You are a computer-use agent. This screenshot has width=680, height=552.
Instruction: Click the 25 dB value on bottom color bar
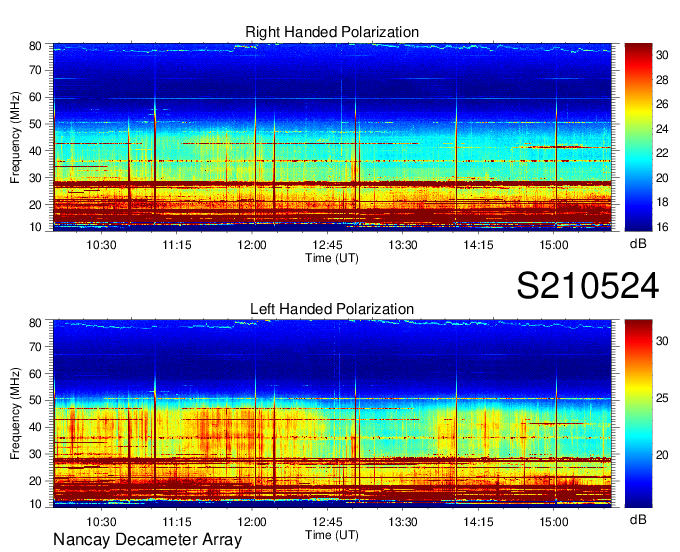pos(662,398)
